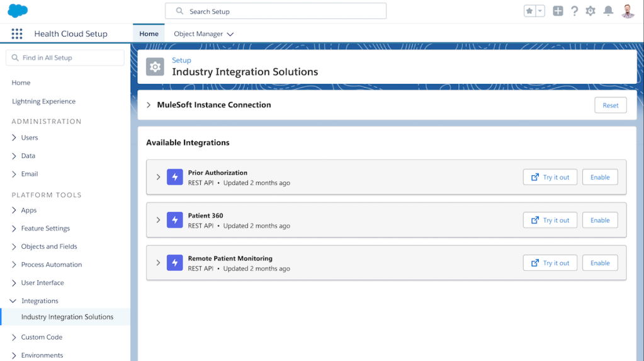Click the Salesforce cloud logo
Screen dimensions: 644x361
[x=18, y=11]
